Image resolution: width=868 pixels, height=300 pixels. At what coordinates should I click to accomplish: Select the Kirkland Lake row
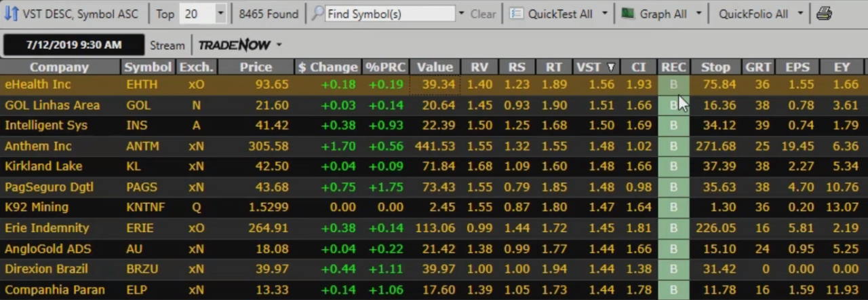click(x=43, y=166)
